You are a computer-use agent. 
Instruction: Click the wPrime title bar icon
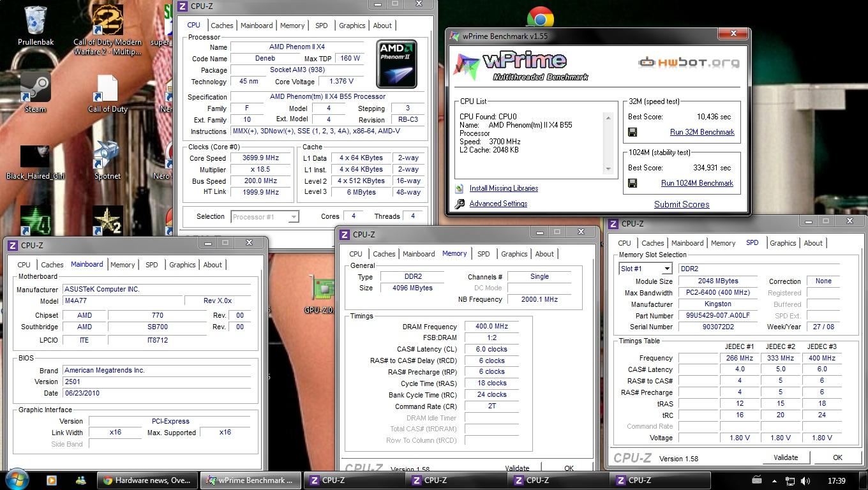pyautogui.click(x=454, y=36)
